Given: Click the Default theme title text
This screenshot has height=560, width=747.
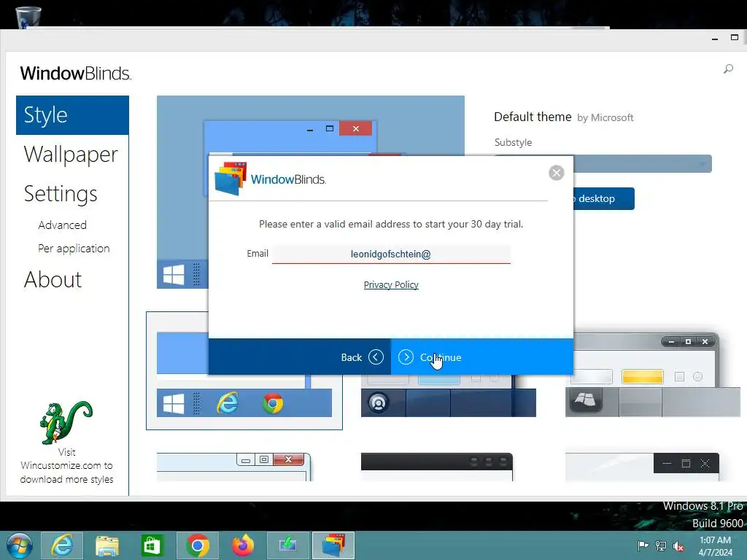Looking at the screenshot, I should click(533, 117).
